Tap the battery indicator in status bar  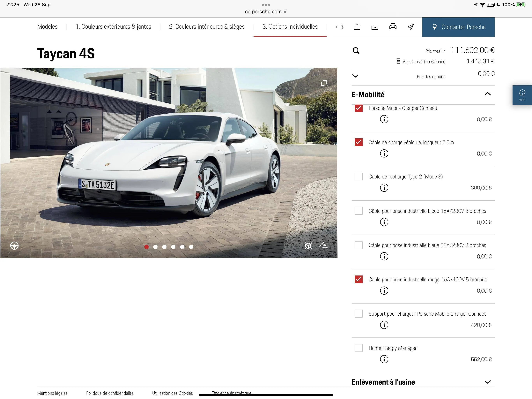point(521,4)
